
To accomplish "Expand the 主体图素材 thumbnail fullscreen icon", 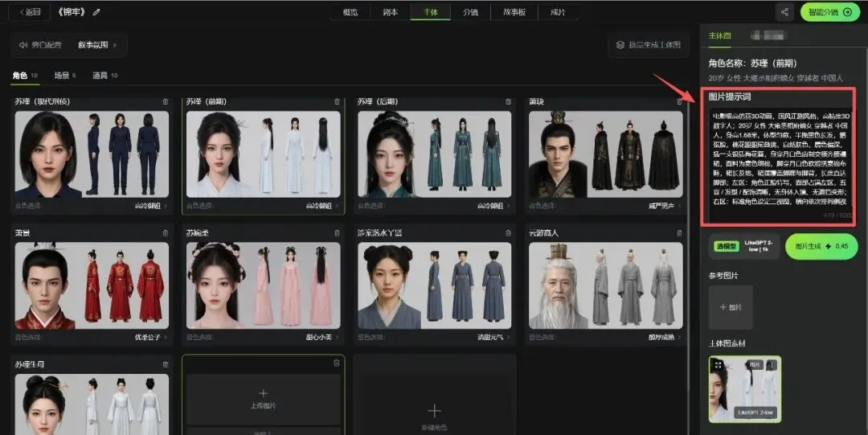I will [718, 365].
